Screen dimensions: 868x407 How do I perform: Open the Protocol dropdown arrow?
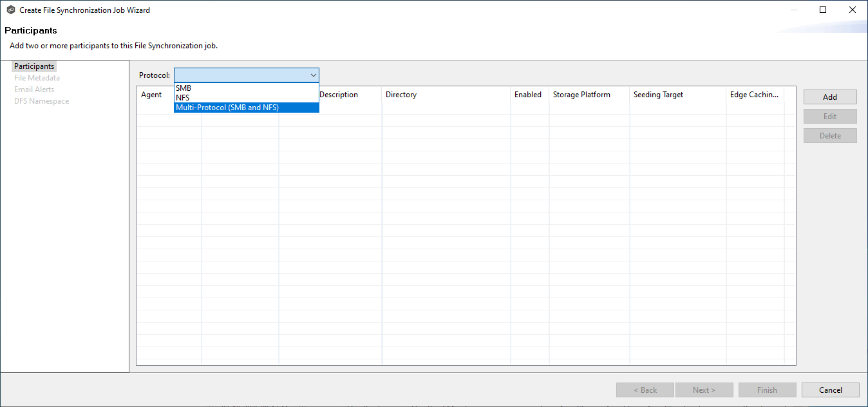click(313, 75)
